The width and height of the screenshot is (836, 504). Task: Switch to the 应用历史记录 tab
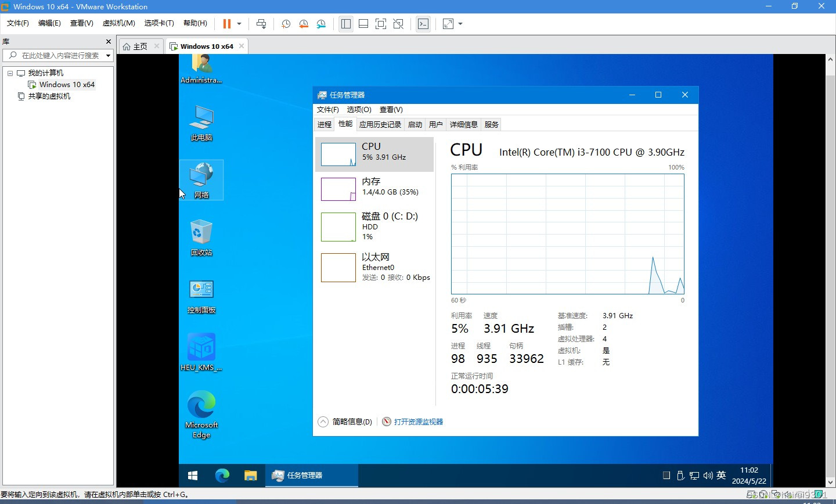[380, 125]
